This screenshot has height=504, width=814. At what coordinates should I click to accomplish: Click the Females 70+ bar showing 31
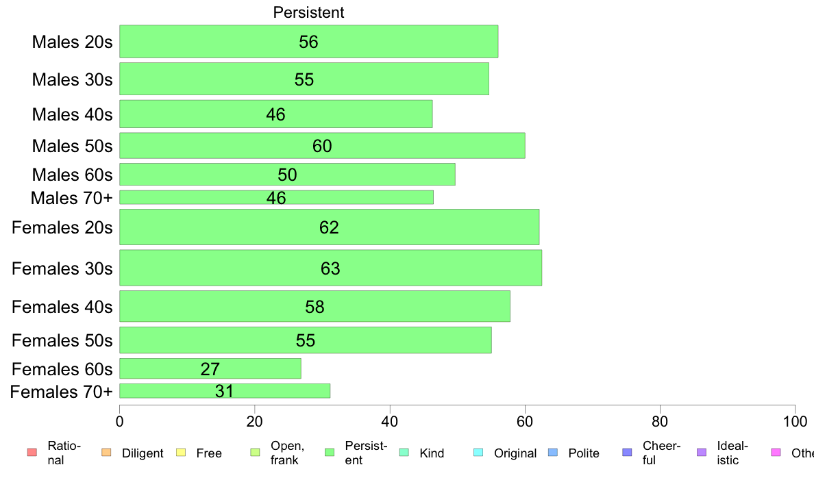pyautogui.click(x=225, y=391)
